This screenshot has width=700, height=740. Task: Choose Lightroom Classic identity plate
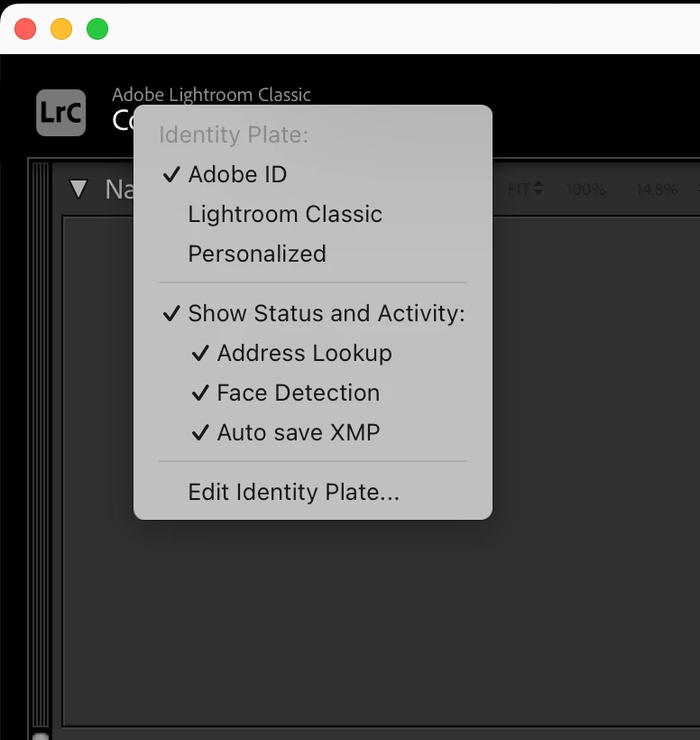(313, 214)
